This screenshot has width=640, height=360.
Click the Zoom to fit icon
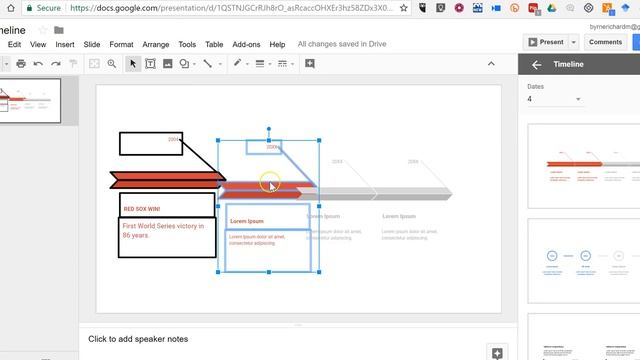click(x=94, y=64)
